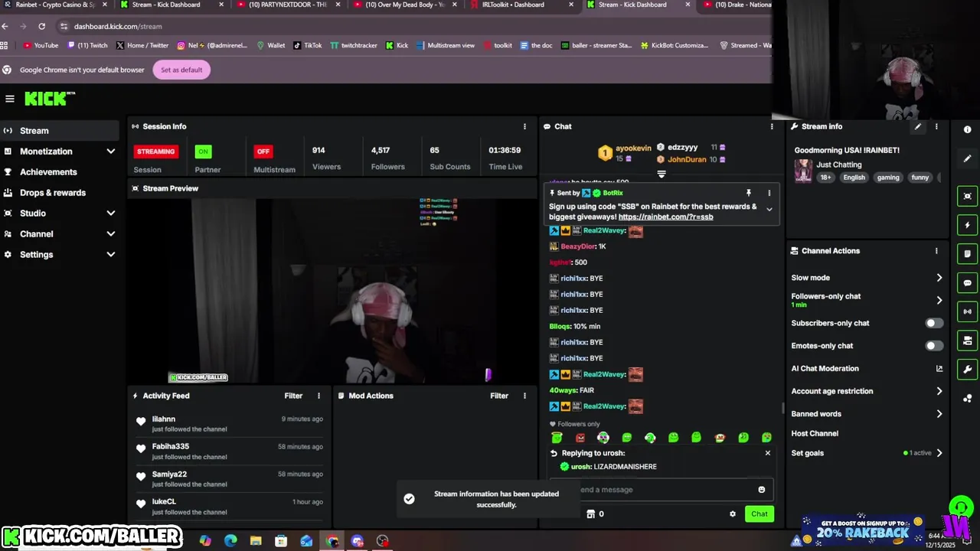Image resolution: width=980 pixels, height=551 pixels.
Task: Toggle the Partner ON indicator
Action: click(203, 152)
